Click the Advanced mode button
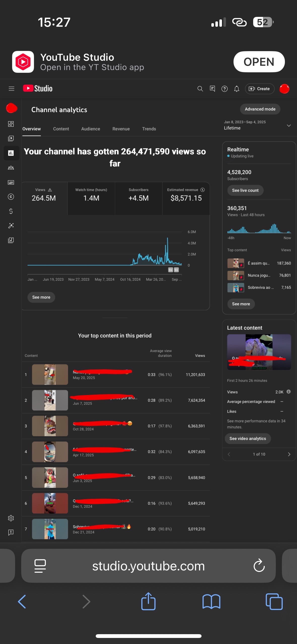297x644 pixels. (x=260, y=109)
